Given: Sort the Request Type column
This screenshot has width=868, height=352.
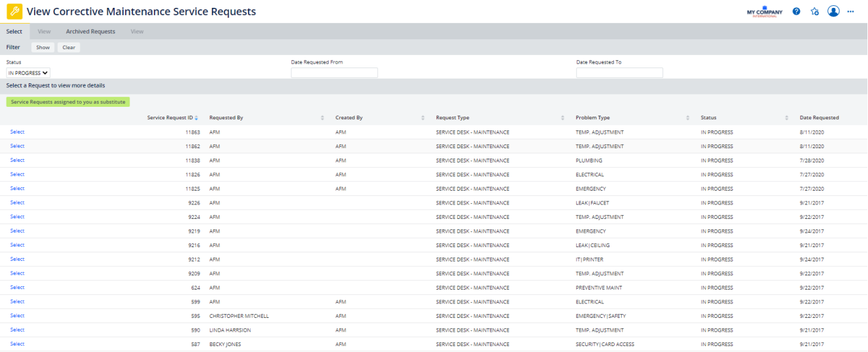Looking at the screenshot, I should coord(563,118).
